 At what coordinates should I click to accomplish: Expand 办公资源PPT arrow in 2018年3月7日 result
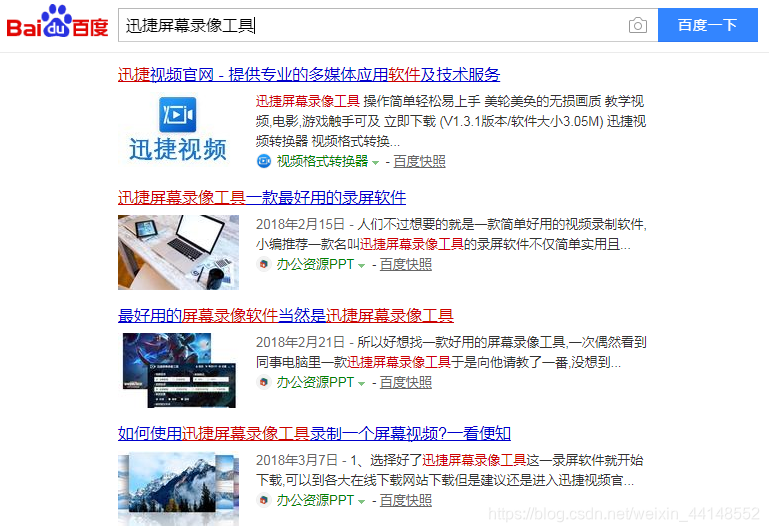pos(361,501)
